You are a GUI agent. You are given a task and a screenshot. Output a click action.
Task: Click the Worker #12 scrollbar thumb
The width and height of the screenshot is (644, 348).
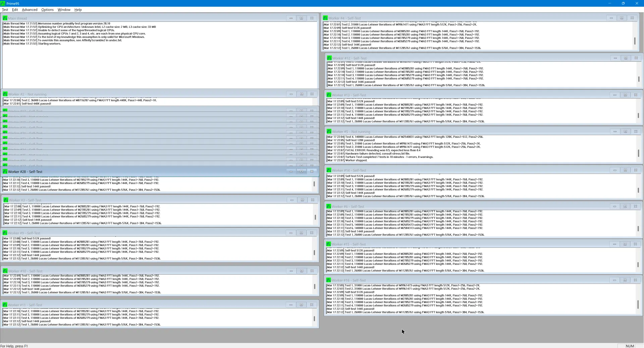coord(639,79)
